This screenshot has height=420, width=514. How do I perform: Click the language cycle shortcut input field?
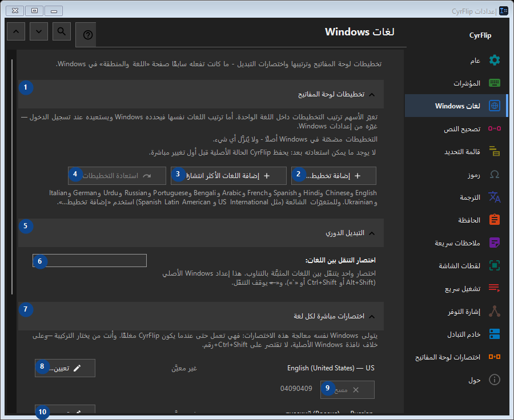coord(90,260)
